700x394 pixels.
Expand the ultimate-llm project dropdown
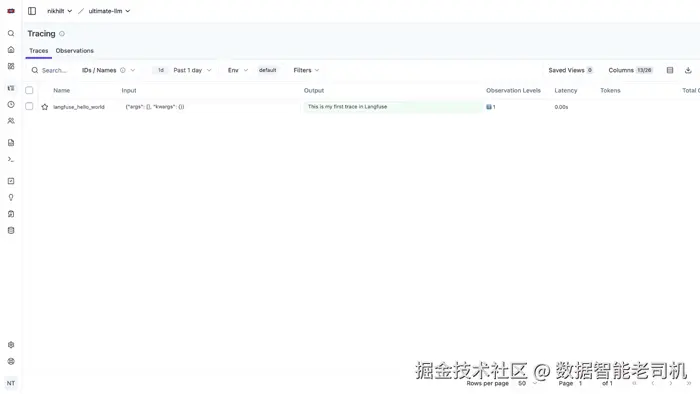109,11
